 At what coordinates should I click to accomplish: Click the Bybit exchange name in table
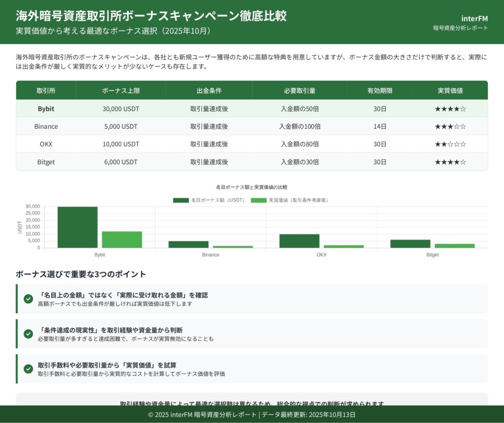tap(46, 109)
